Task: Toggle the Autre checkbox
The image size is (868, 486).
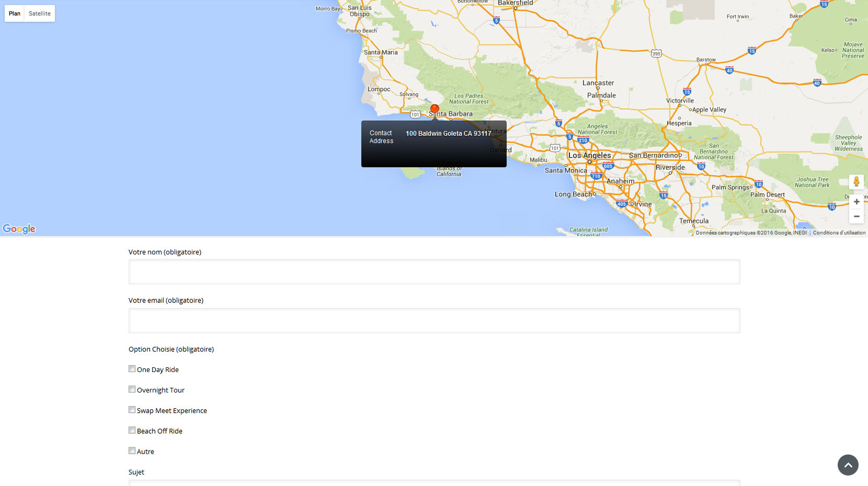Action: point(132,450)
